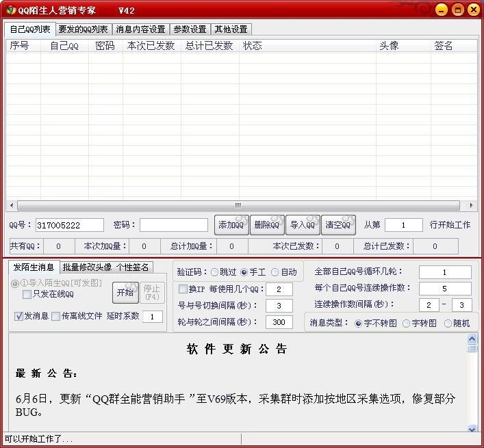Click the maximum 连续操作数间隔 field with 3

461,305
